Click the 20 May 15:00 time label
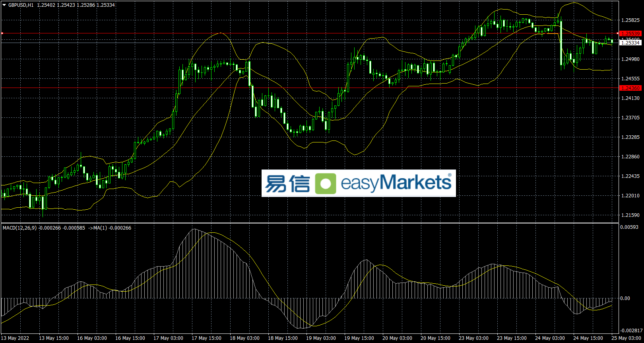The height and width of the screenshot is (343, 644). 435,338
